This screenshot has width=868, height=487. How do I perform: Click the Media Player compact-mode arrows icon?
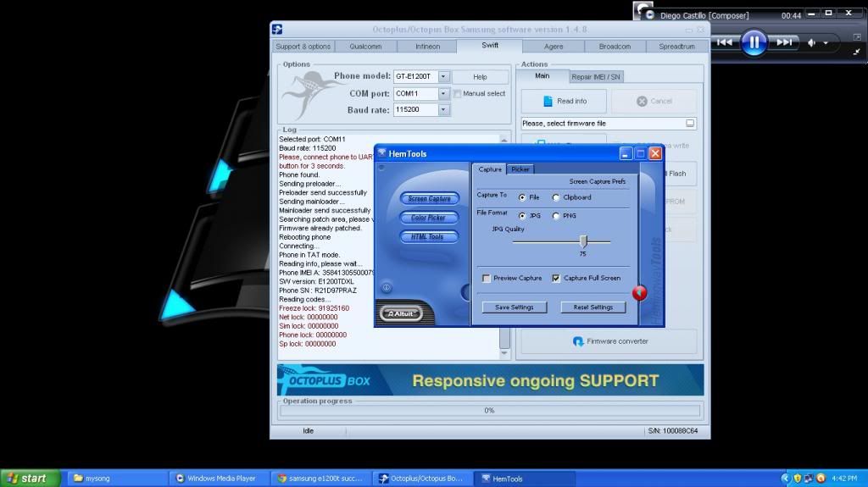click(856, 52)
